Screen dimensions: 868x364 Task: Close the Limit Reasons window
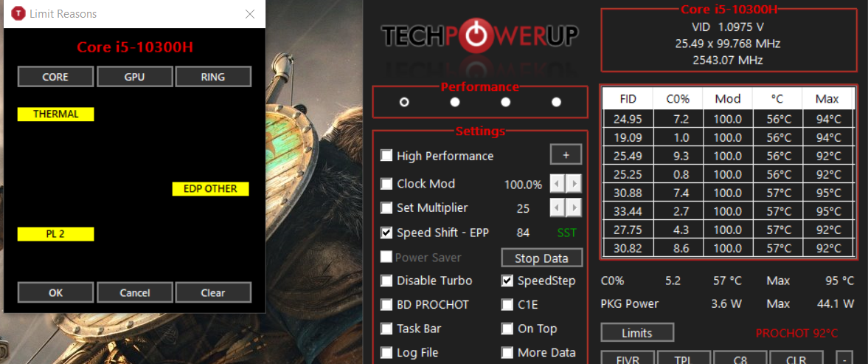pos(250,14)
